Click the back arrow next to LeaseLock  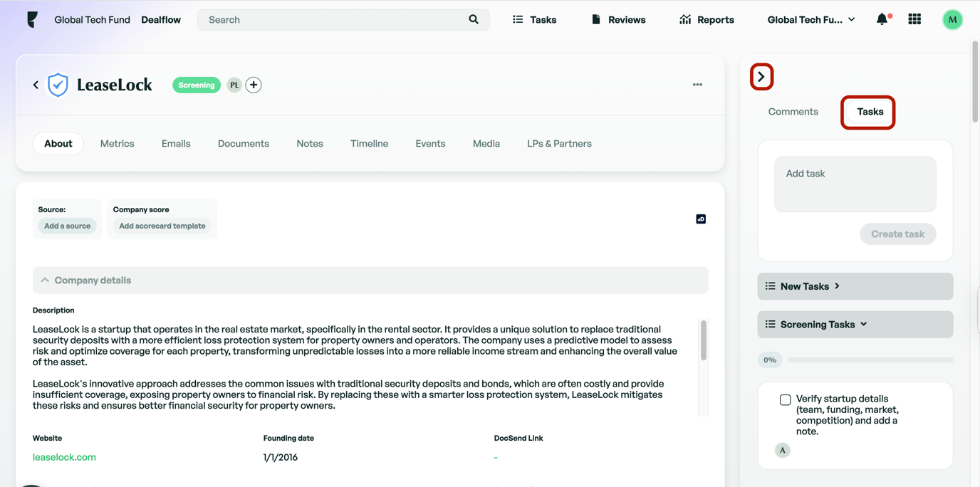pos(35,84)
